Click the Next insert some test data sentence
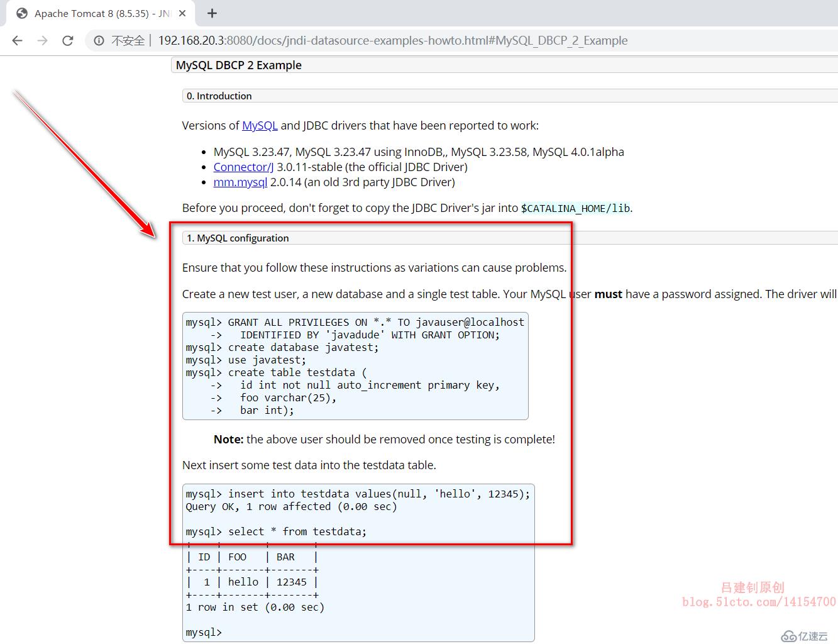 [x=309, y=465]
